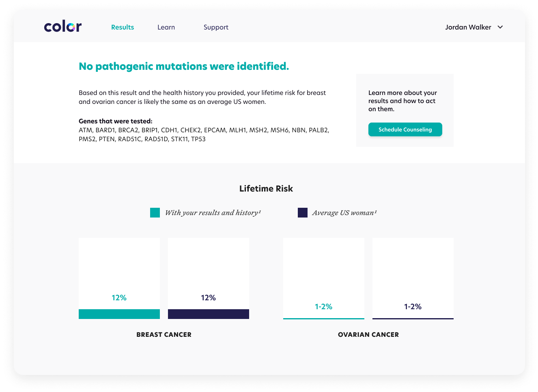The image size is (538, 392).
Task: Click the navy ovarian cancer bar
Action: tap(413, 319)
